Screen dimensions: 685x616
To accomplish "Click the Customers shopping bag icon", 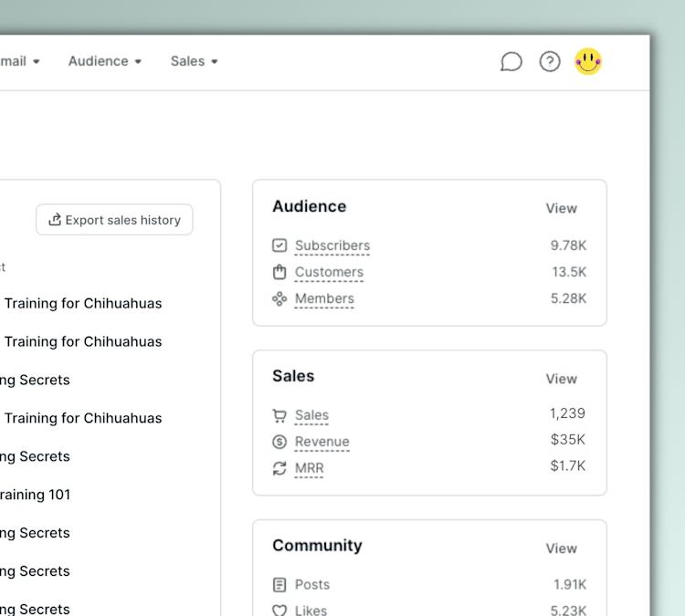I will (x=279, y=272).
